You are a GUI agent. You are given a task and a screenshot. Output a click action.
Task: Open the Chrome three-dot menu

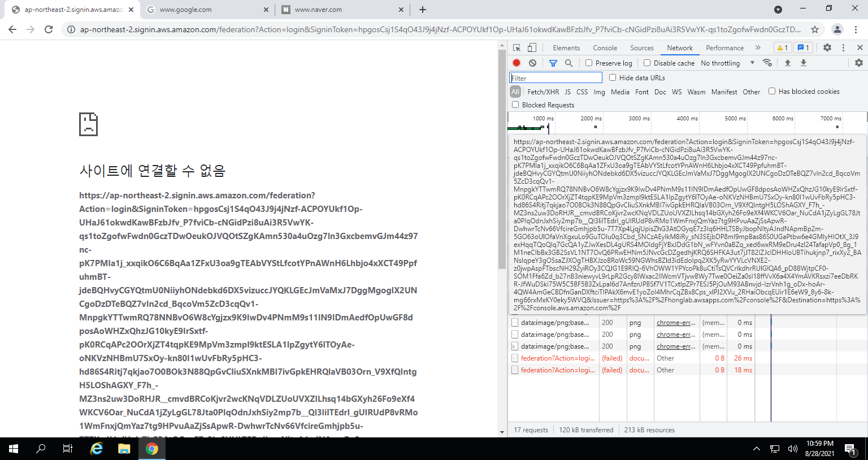(856, 29)
